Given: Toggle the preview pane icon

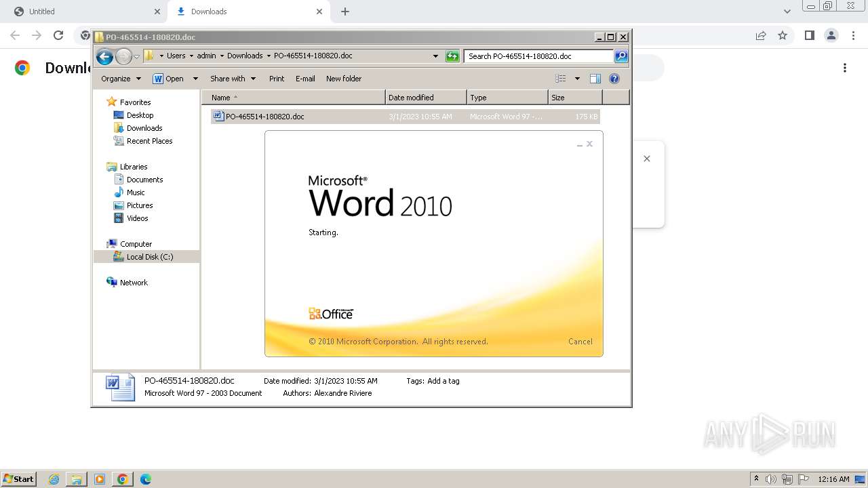Looking at the screenshot, I should pyautogui.click(x=595, y=79).
